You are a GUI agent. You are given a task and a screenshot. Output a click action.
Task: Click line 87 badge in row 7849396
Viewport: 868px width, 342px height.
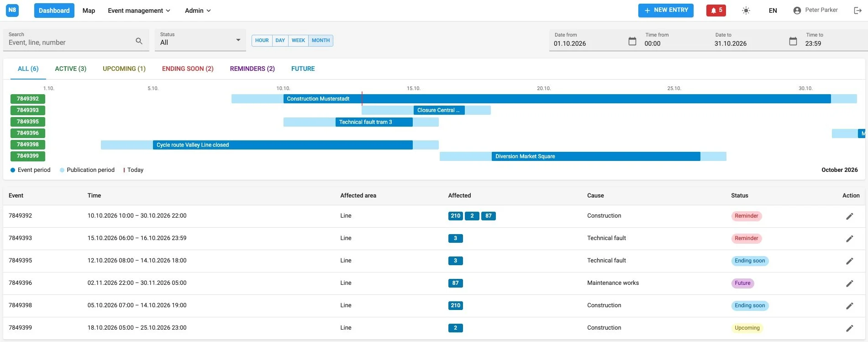(456, 283)
